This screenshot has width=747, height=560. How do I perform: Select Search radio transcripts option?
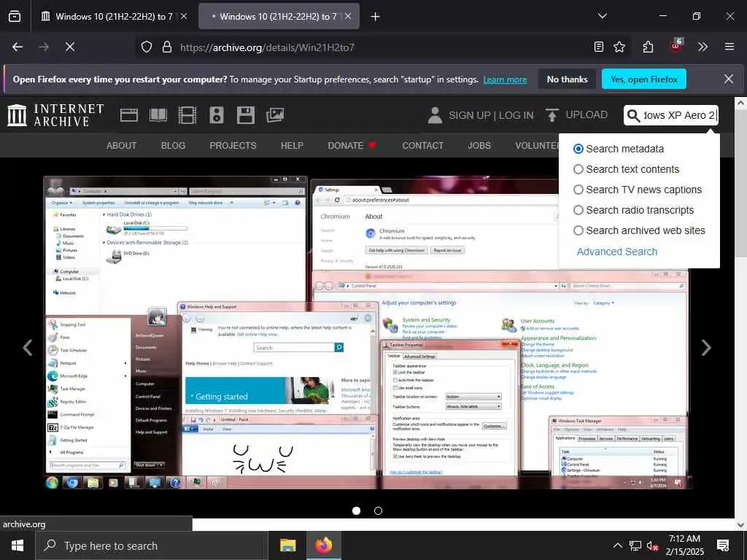click(578, 210)
